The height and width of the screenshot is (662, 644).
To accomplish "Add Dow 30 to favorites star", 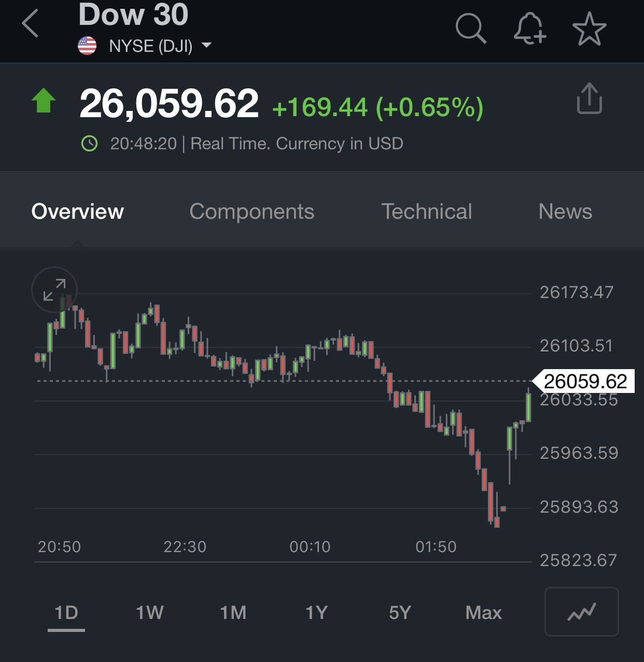I will pos(589,29).
